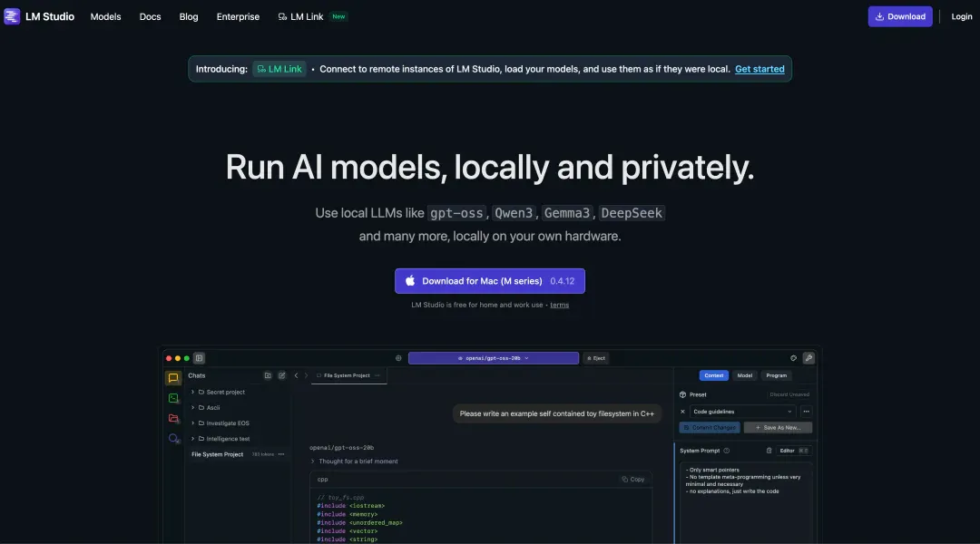
Task: Click the top-right Download button
Action: [900, 17]
